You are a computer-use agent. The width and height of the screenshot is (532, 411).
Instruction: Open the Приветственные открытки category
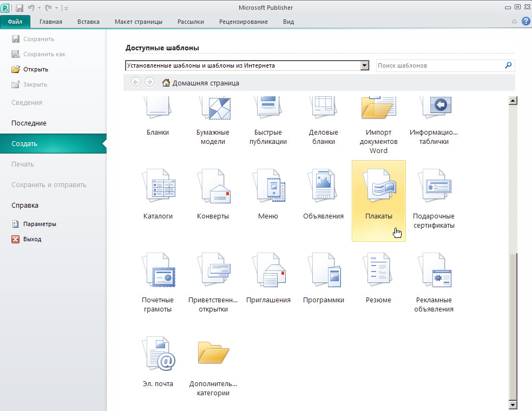coord(213,283)
